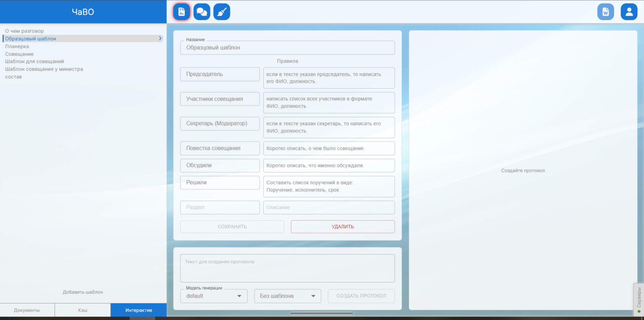Open the Модель генерации dropdown
Screen dimensions: 644x320
coord(214,296)
